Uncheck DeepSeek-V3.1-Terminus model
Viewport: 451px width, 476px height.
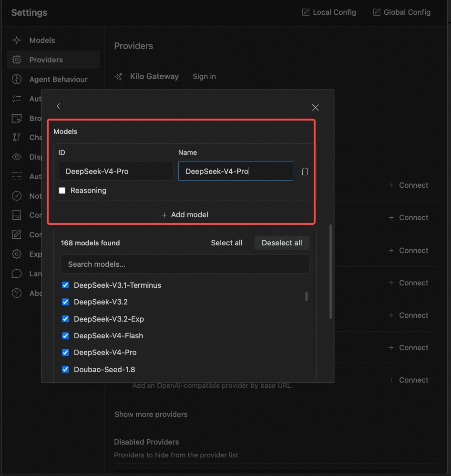[x=65, y=285]
